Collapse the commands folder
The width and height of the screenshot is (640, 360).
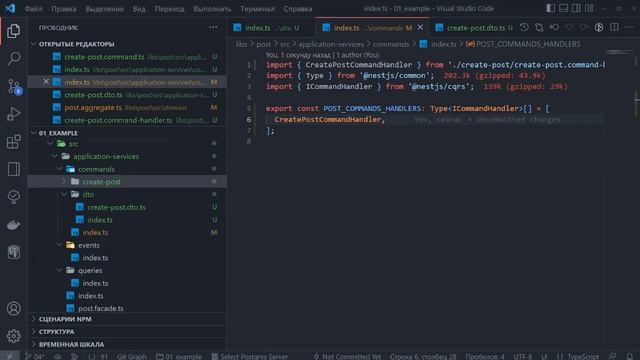(60, 169)
